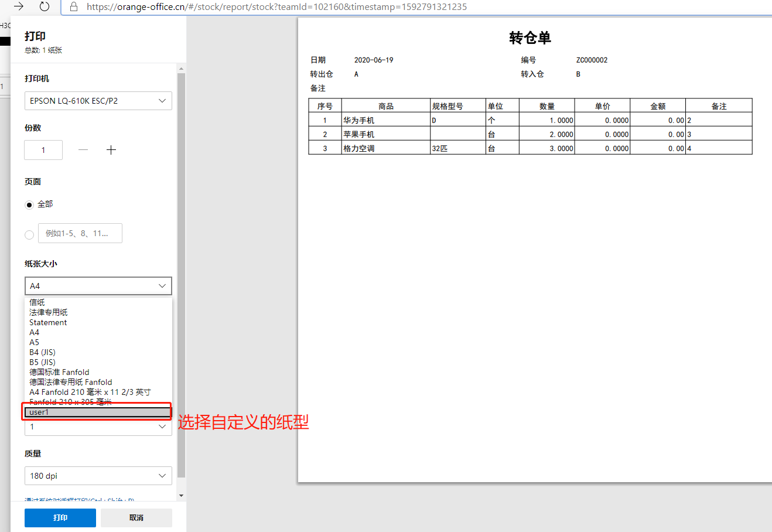Open the 180 dpi quality dropdown
Screen dimensions: 772x532
click(x=98, y=476)
